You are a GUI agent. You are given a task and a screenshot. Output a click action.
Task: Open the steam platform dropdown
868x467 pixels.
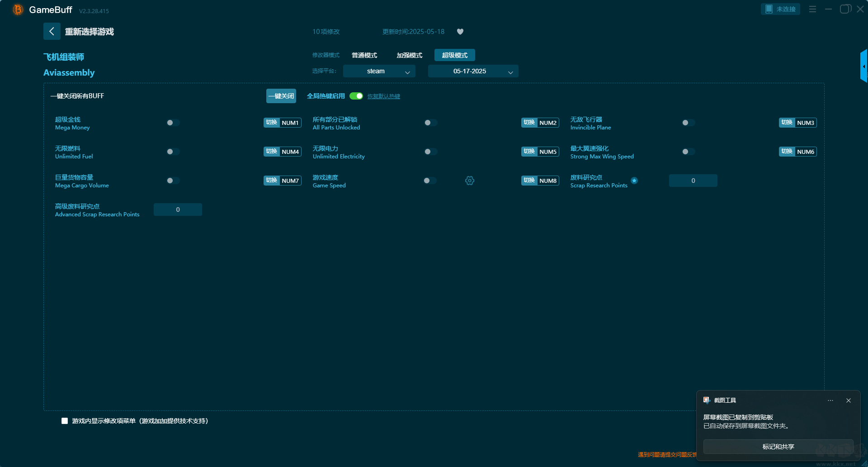point(379,71)
